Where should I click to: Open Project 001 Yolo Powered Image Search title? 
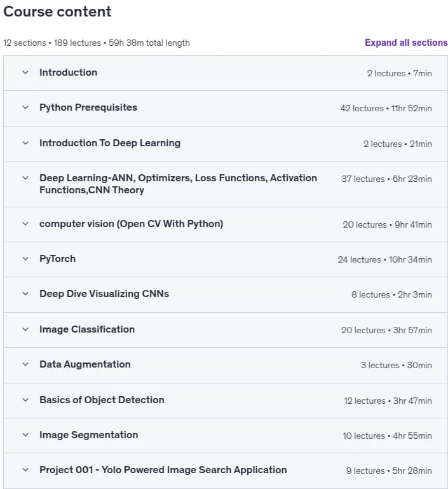[163, 470]
